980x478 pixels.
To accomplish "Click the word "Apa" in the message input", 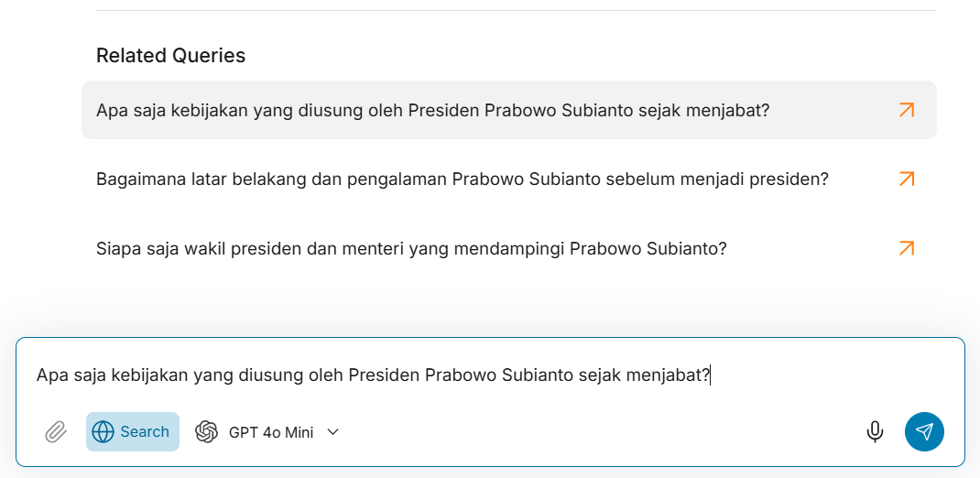I will pos(49,375).
